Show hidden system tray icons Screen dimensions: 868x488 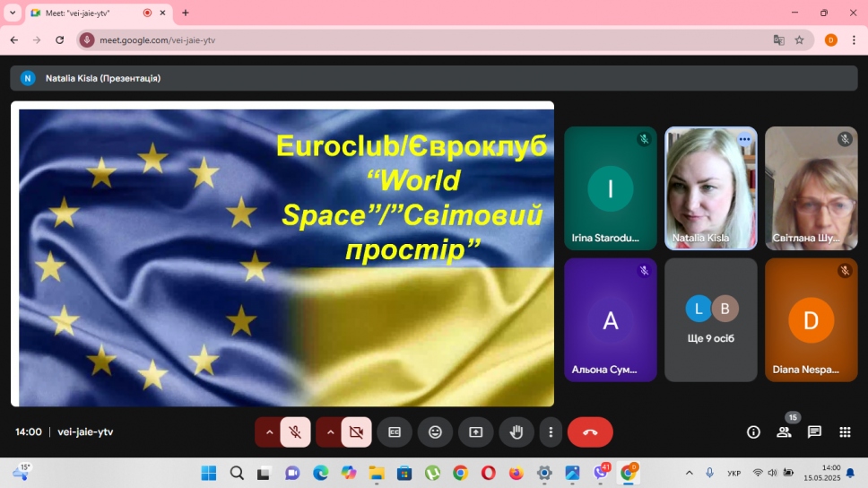click(x=690, y=473)
